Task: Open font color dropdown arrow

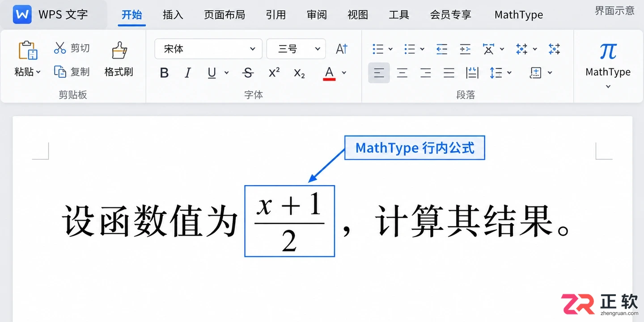Action: [344, 72]
